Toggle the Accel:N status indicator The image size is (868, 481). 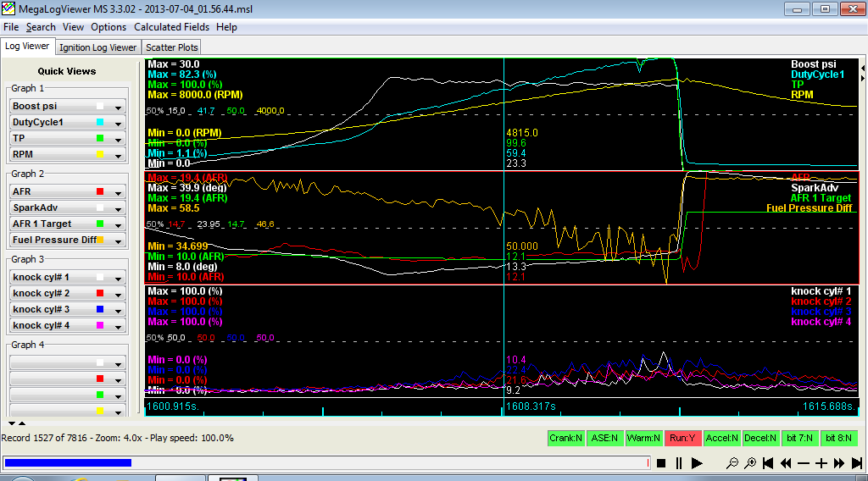(x=722, y=438)
